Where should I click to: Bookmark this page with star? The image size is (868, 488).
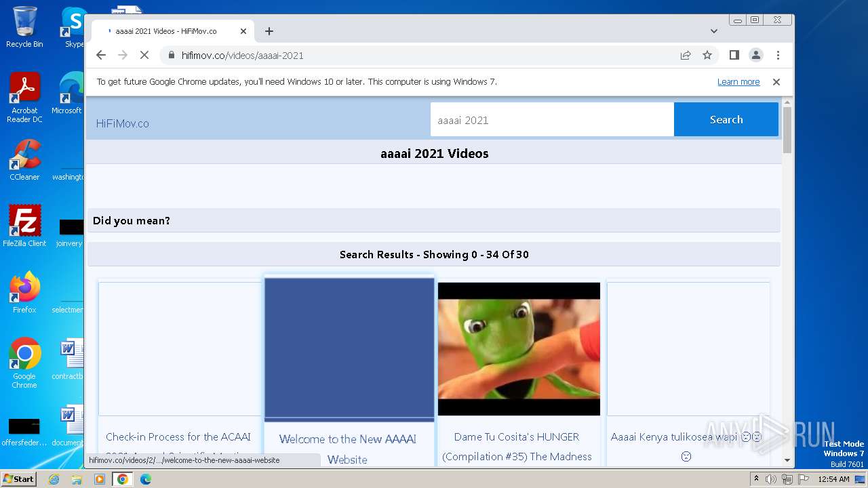pos(707,55)
